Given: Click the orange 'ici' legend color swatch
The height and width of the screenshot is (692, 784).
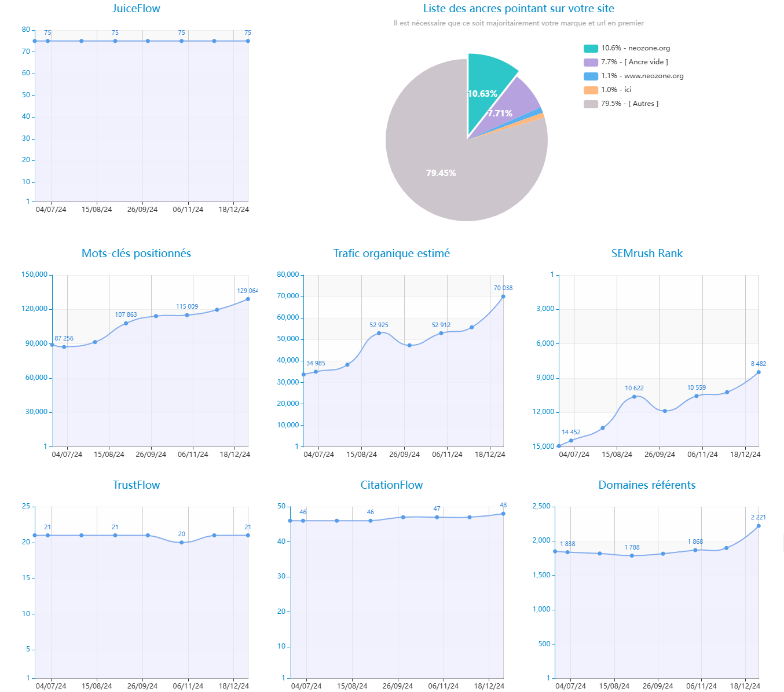Looking at the screenshot, I should (x=591, y=90).
